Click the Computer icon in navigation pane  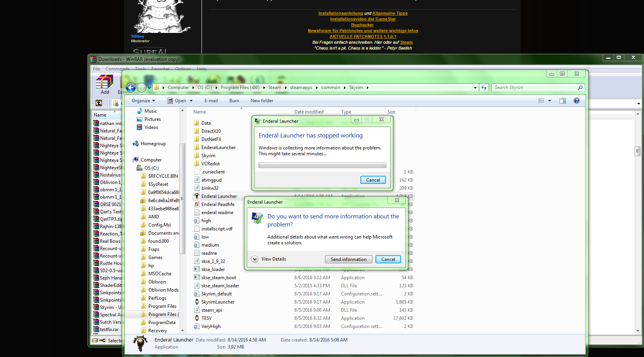point(136,160)
